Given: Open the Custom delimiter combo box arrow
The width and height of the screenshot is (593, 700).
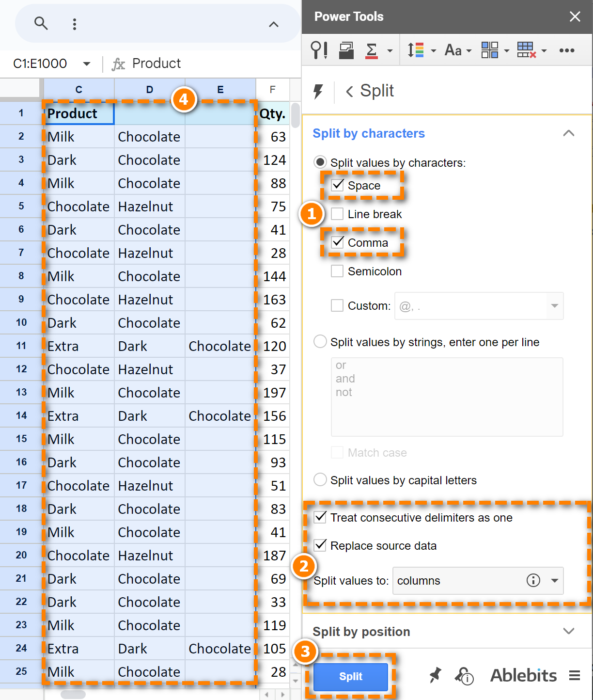Looking at the screenshot, I should [555, 306].
